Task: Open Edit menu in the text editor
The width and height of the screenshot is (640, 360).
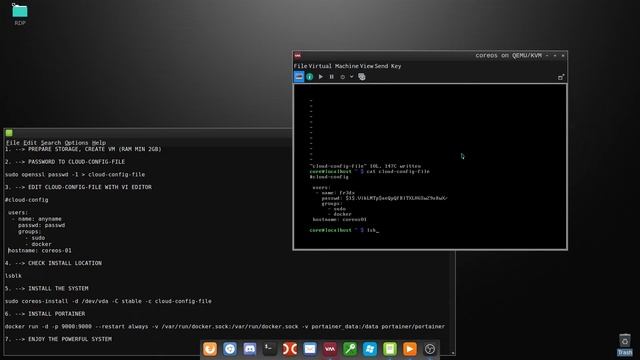Action: (30, 142)
